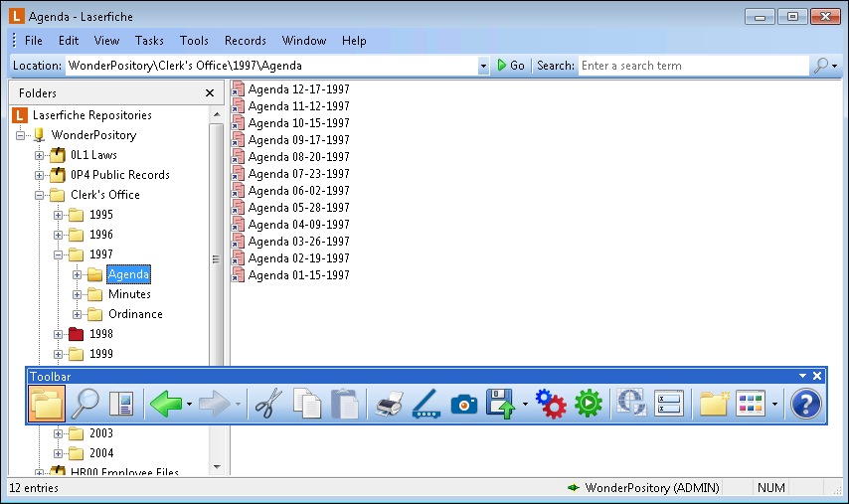
Task: Open the Toolbar options dropdown arrow
Action: click(802, 376)
